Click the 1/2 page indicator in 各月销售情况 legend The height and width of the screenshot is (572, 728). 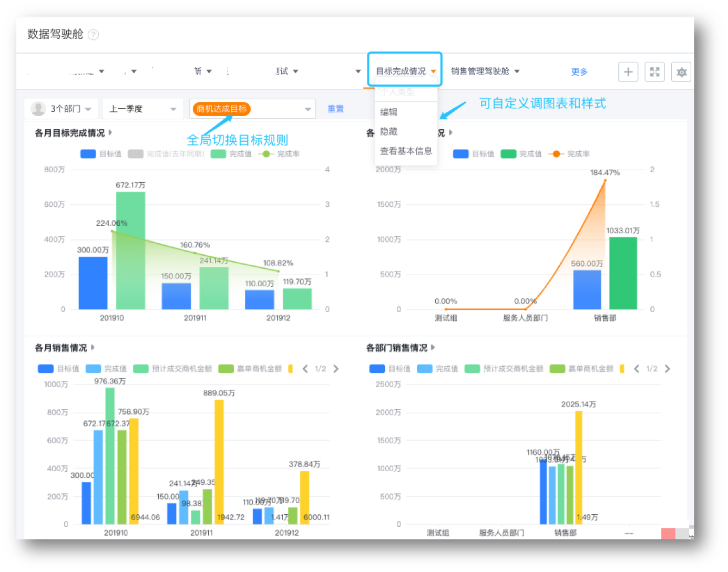pos(321,369)
